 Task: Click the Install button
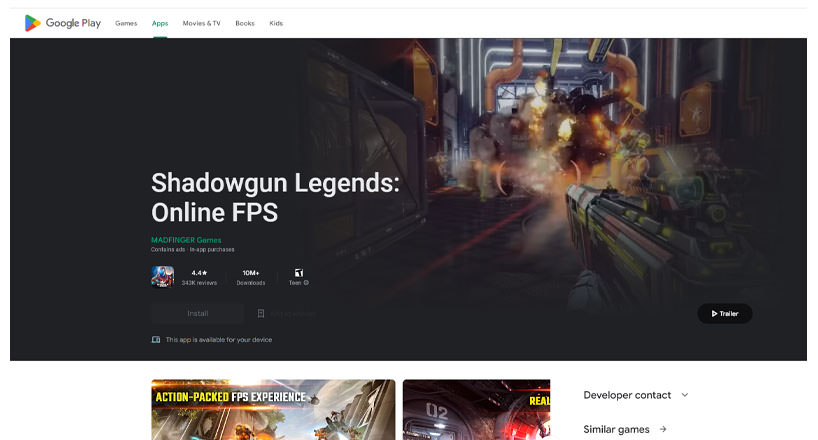coord(198,313)
